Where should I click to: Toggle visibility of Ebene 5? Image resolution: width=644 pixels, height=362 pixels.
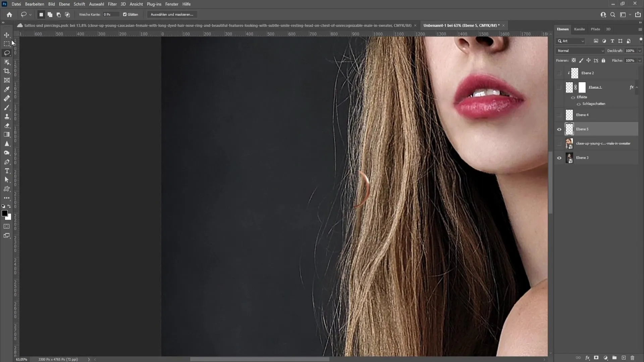point(559,129)
